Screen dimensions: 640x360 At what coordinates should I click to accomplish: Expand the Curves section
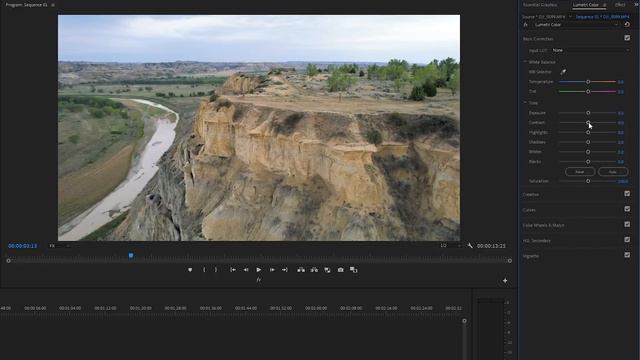[529, 210]
